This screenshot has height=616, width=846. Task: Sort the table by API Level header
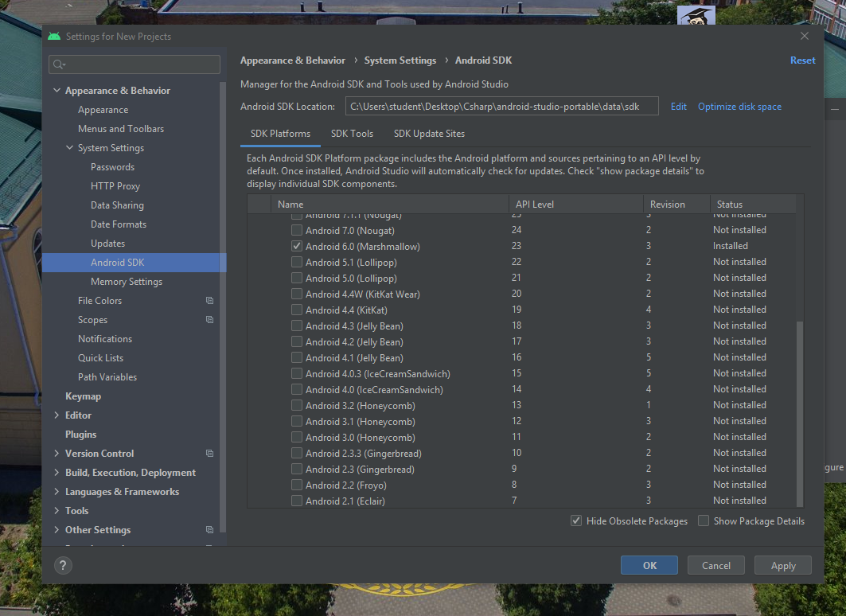pos(575,205)
